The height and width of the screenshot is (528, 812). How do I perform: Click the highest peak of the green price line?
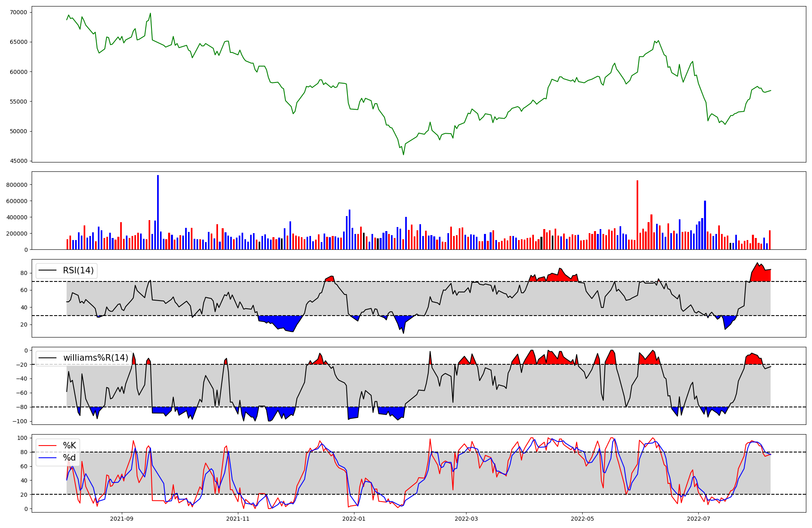tap(150, 13)
